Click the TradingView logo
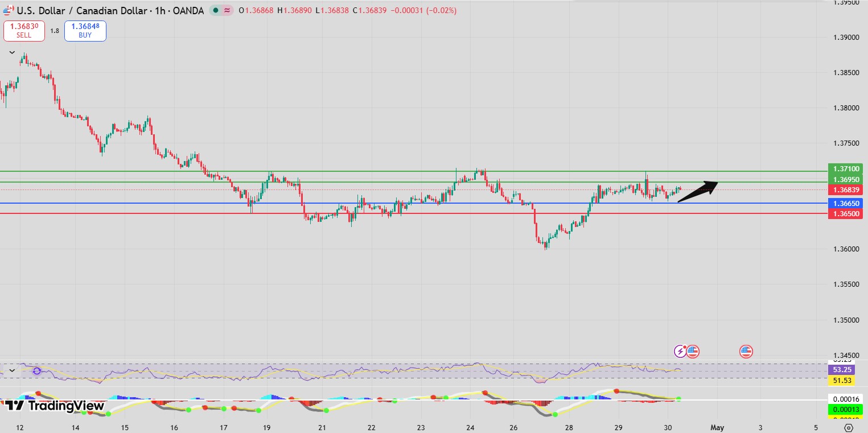Screen dimensions: 868x433 coord(55,406)
